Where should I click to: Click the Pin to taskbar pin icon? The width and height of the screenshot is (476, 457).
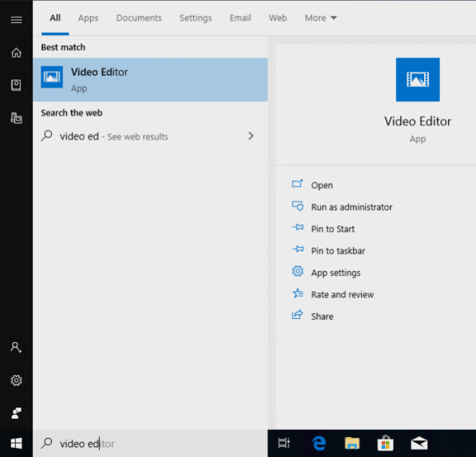pyautogui.click(x=298, y=249)
